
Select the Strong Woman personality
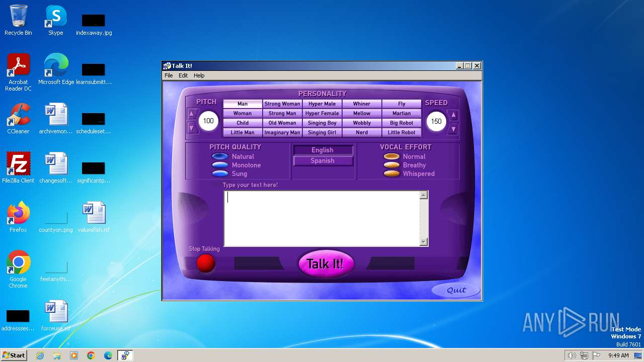(x=282, y=104)
